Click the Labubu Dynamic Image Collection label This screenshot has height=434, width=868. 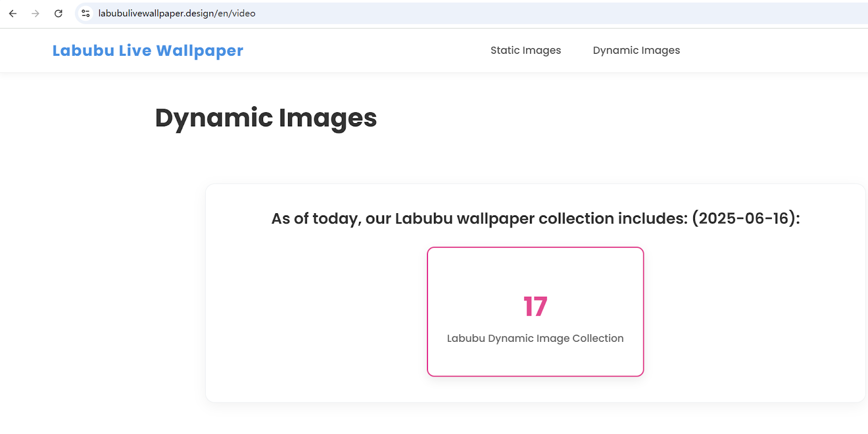(x=535, y=338)
